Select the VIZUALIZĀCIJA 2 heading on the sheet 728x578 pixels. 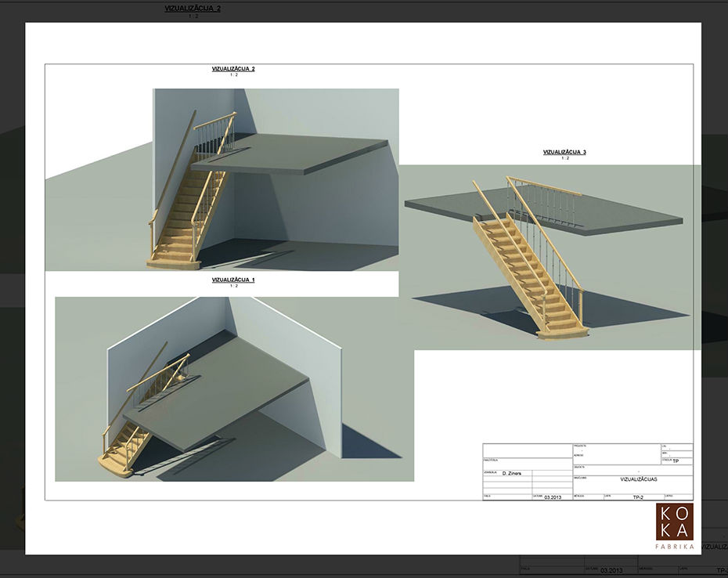[233, 69]
